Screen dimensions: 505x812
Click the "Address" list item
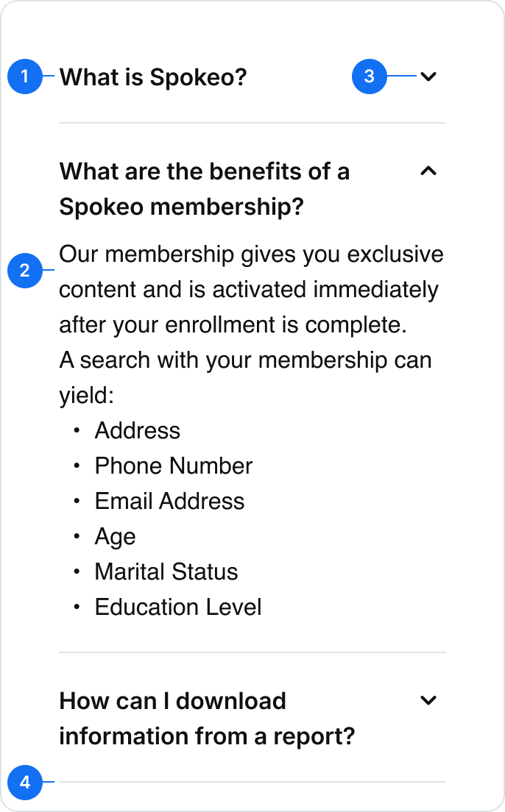[137, 430]
